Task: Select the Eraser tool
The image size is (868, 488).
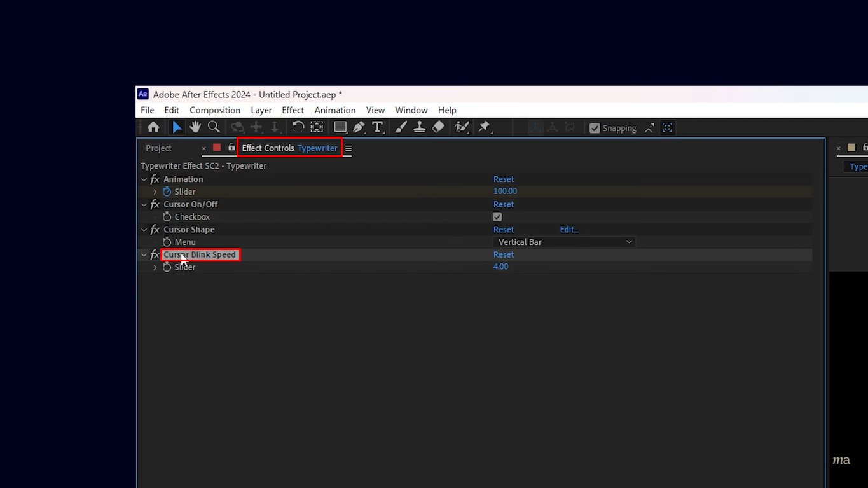Action: coord(437,127)
